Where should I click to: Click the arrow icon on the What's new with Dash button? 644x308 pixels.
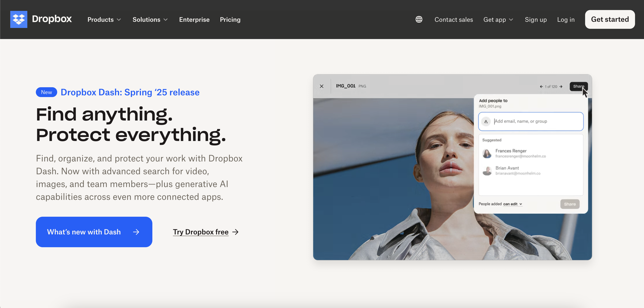pos(137,232)
